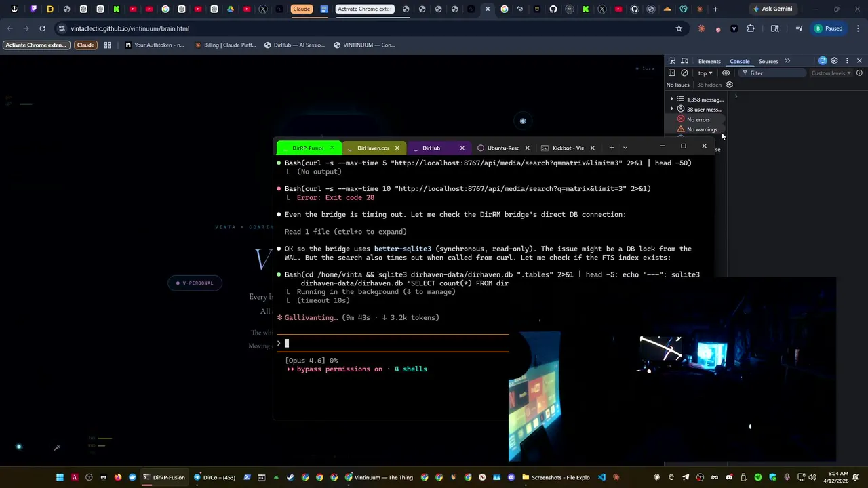
Task: Open the 'DirCo – (453)' Telegram taskbar item
Action: pos(215,477)
